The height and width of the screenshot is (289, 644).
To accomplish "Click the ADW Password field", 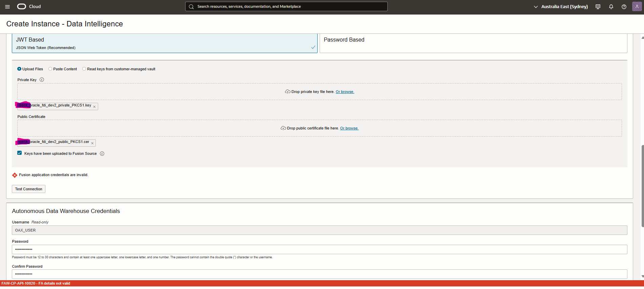I will (x=320, y=249).
